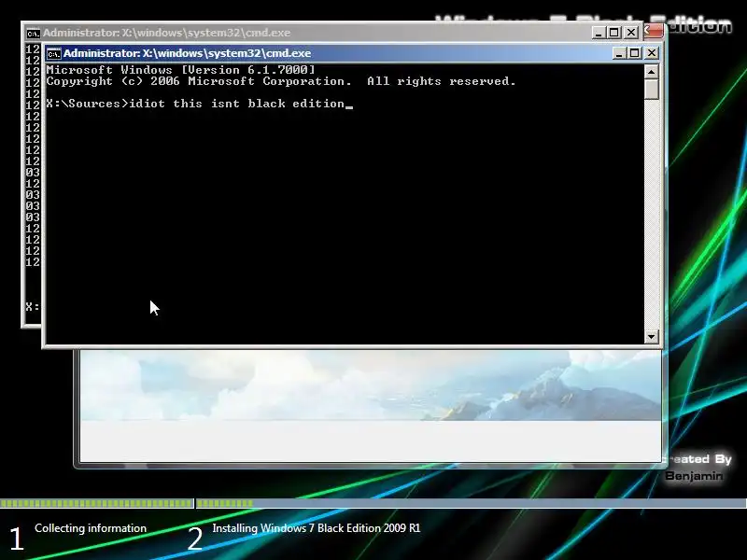Click the 'Collecting information' step label

click(x=91, y=528)
